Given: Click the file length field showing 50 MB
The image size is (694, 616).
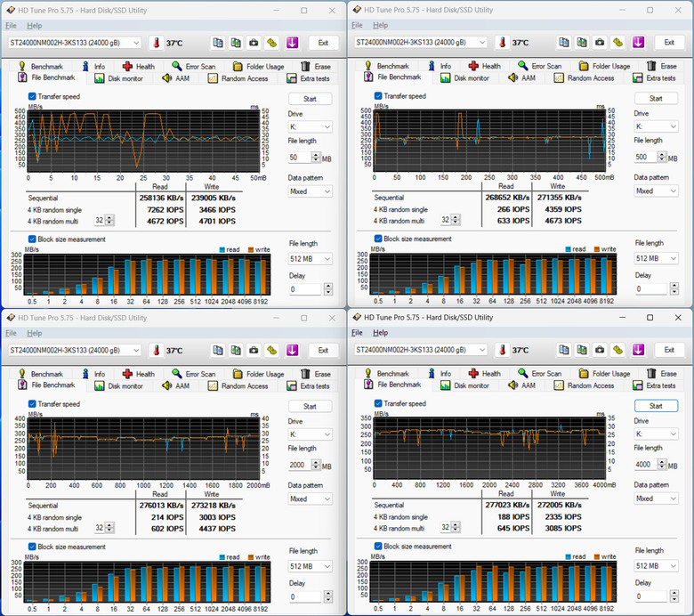Looking at the screenshot, I should click(300, 158).
